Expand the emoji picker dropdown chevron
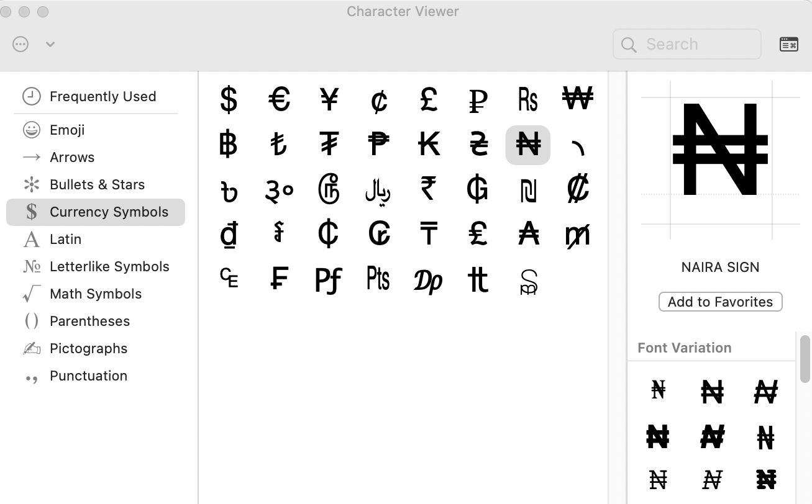Viewport: 812px width, 504px height. tap(50, 43)
